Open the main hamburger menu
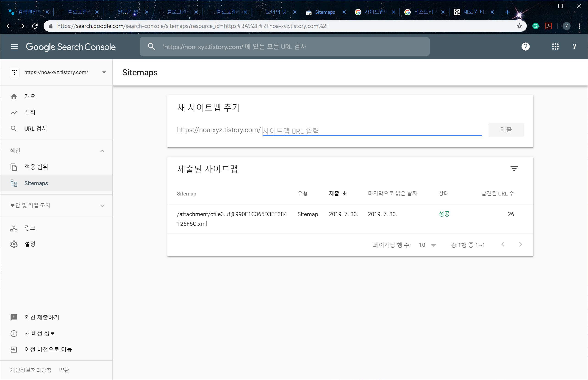This screenshot has width=588, height=380. click(x=15, y=47)
